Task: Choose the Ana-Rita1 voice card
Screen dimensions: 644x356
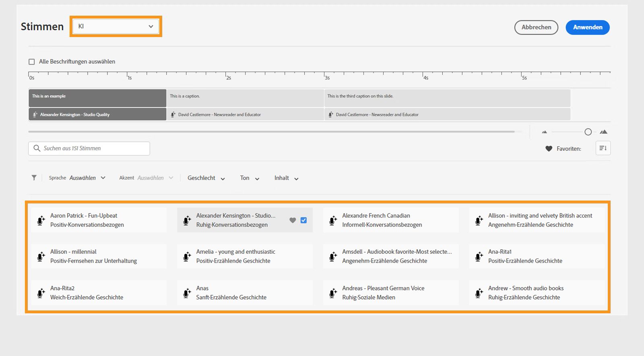Action: (537, 257)
